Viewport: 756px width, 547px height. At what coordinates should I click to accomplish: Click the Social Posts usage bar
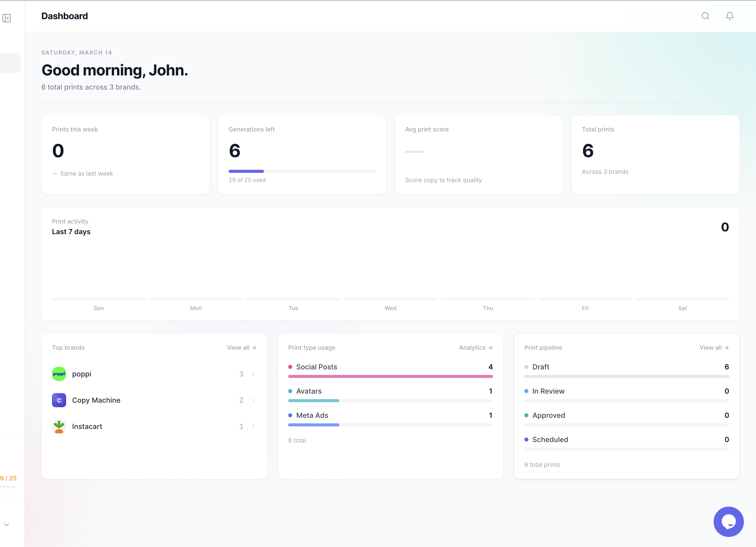[x=390, y=376]
